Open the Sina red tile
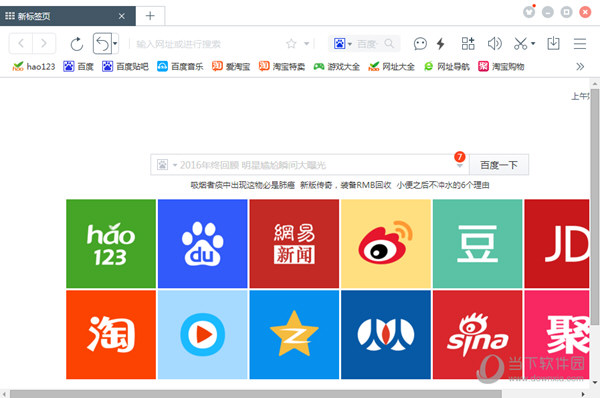This screenshot has height=398, width=600. 478,335
